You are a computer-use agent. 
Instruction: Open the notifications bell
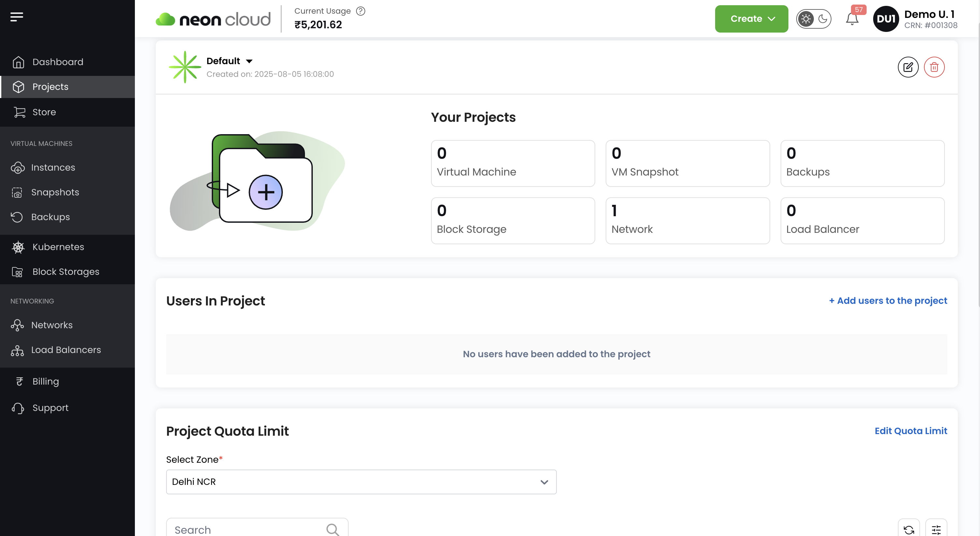point(852,19)
